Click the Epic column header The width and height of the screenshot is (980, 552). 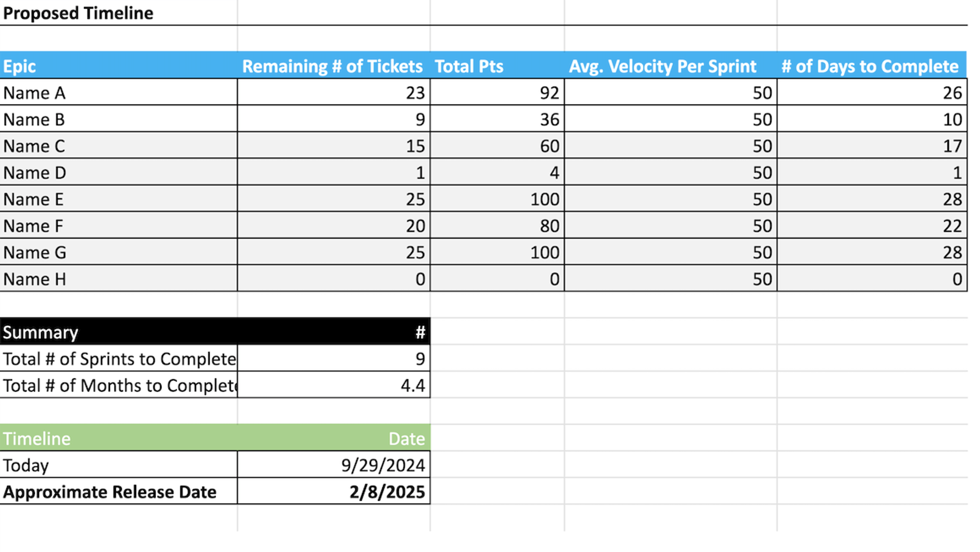click(119, 65)
